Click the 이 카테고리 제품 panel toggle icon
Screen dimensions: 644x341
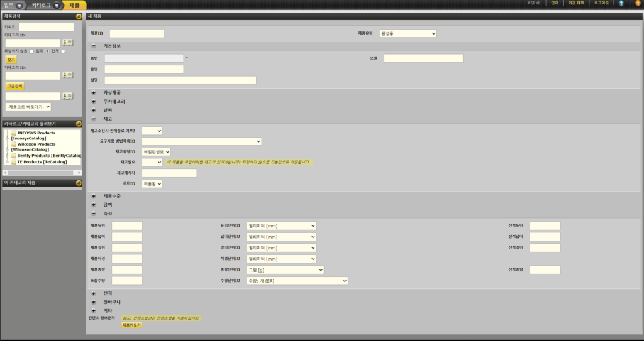[78, 183]
